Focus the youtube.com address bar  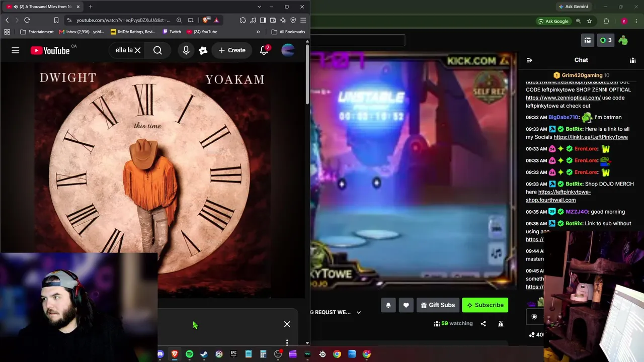pos(123,20)
